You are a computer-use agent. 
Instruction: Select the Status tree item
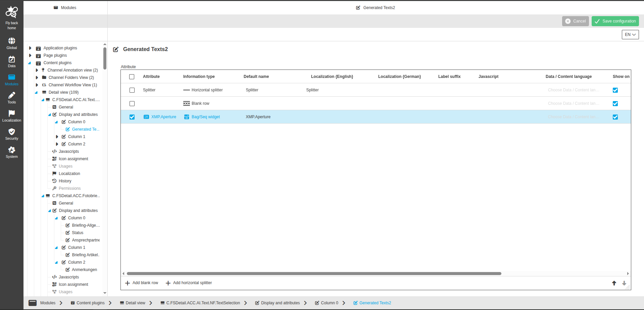[78, 233]
